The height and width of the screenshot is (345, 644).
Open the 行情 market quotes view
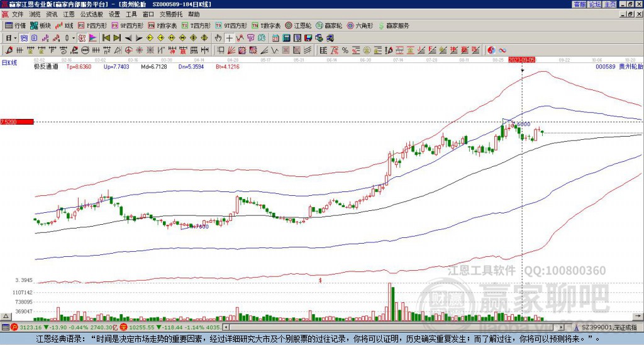coord(15,25)
